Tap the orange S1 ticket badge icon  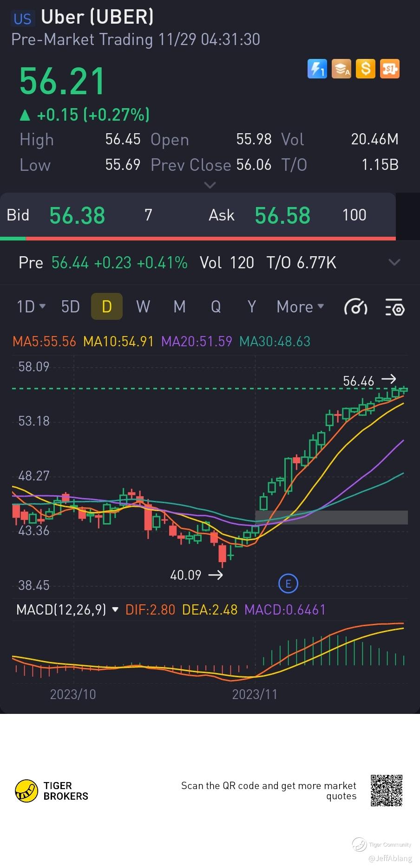[390, 69]
